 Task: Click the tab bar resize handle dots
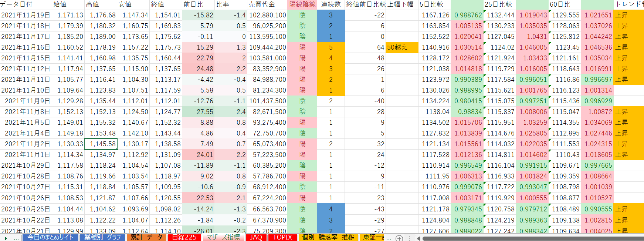[409, 238]
